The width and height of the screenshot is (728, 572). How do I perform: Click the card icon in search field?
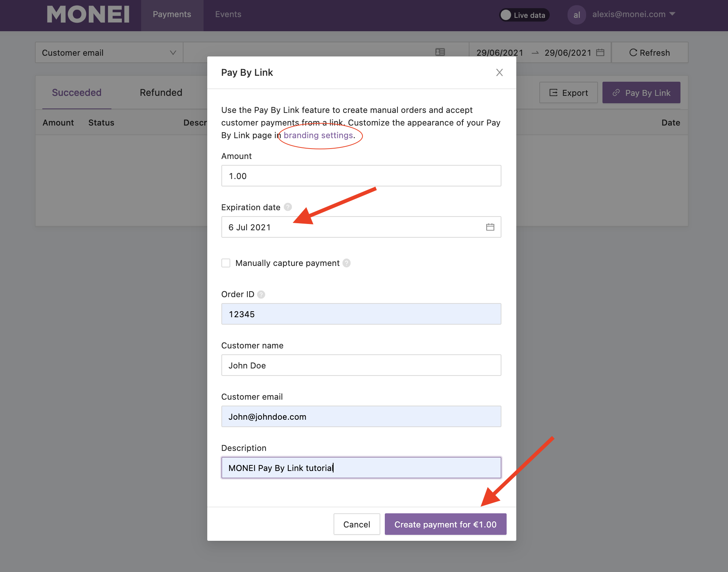(440, 52)
